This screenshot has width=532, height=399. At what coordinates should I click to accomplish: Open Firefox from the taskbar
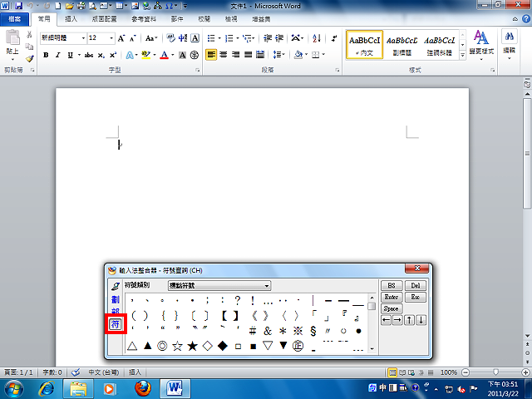tap(143, 388)
